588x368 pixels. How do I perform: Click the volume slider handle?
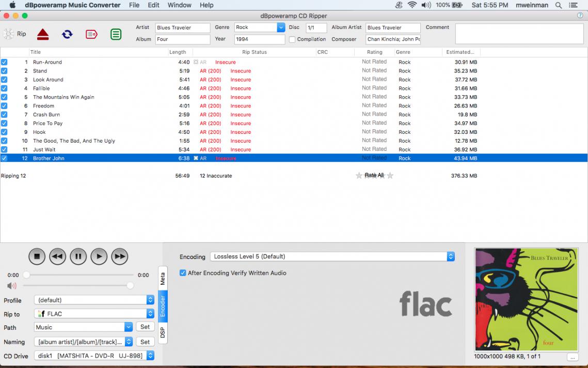(x=130, y=285)
